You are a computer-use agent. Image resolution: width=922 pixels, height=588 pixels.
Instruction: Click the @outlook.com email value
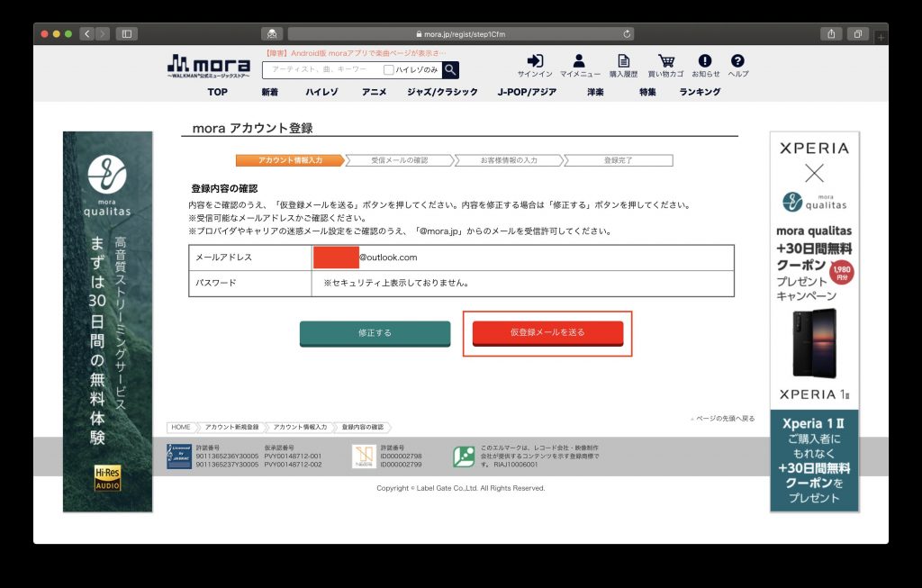(x=388, y=258)
